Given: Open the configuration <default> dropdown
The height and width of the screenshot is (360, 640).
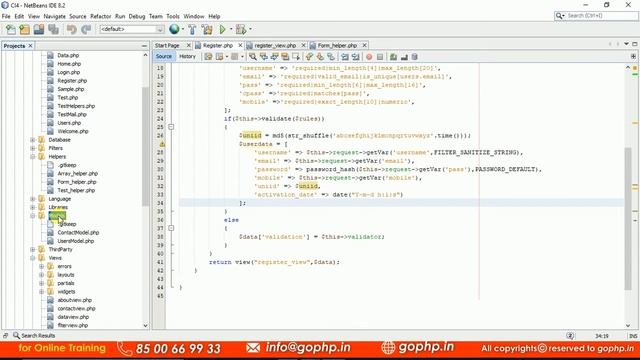Looking at the screenshot, I should point(131,29).
